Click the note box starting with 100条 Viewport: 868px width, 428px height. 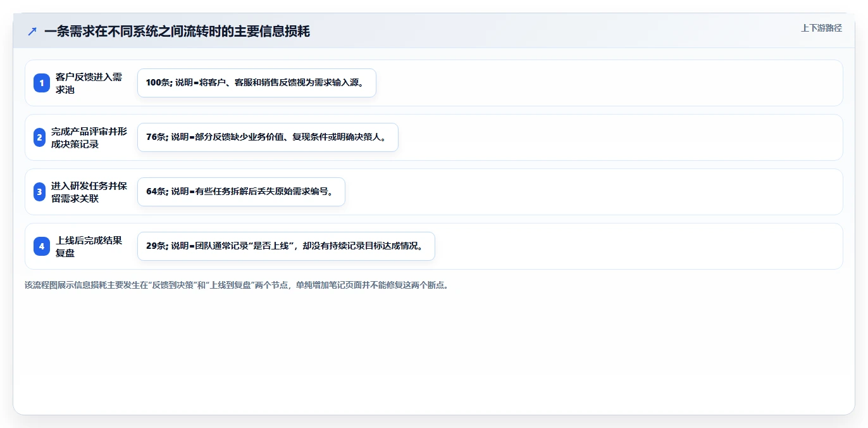pyautogui.click(x=257, y=83)
